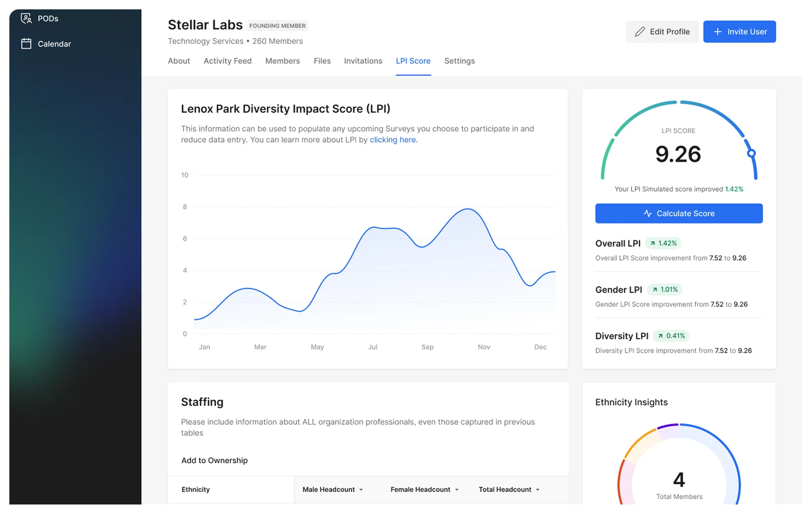Click the Invite User button

tap(739, 32)
